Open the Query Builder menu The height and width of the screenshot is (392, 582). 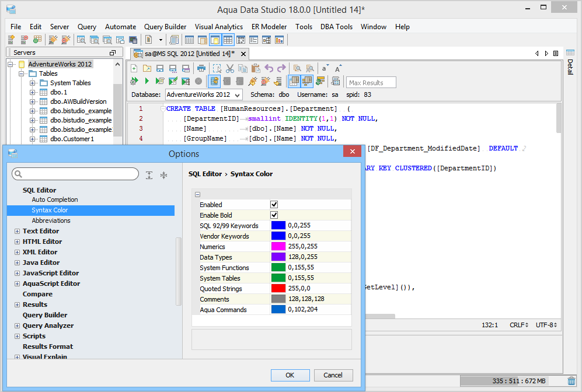point(165,27)
